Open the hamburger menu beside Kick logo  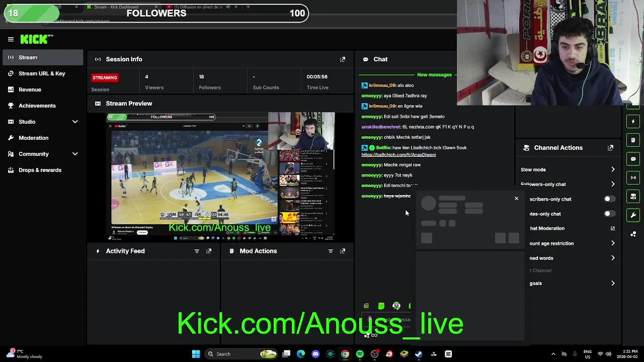click(11, 39)
